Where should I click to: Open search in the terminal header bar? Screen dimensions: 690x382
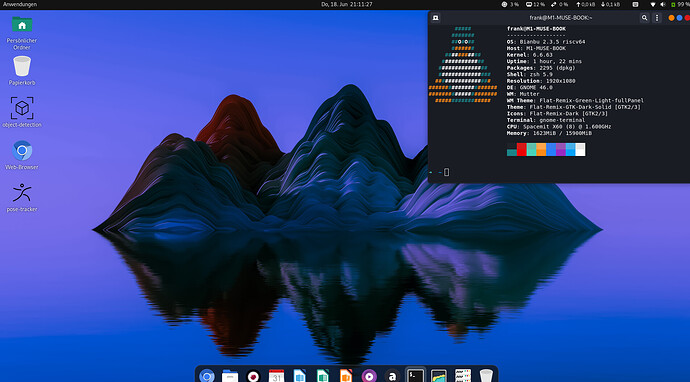pyautogui.click(x=644, y=18)
